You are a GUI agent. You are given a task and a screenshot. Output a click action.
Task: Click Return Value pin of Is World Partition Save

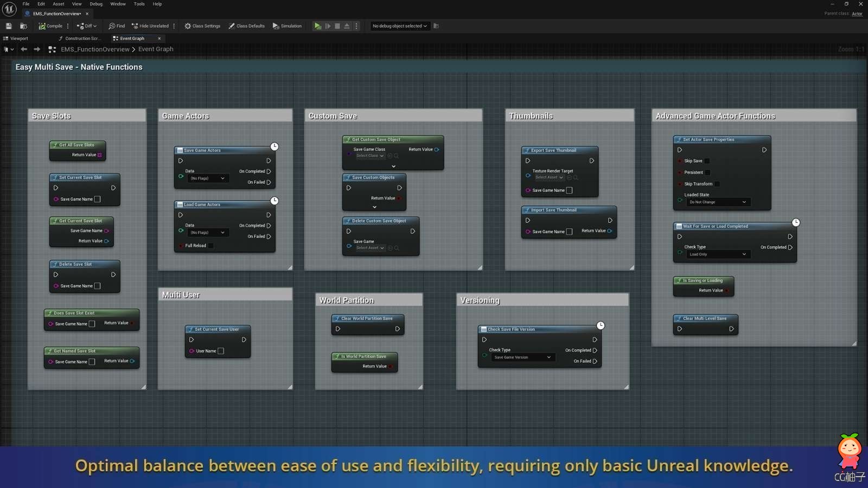(x=390, y=367)
